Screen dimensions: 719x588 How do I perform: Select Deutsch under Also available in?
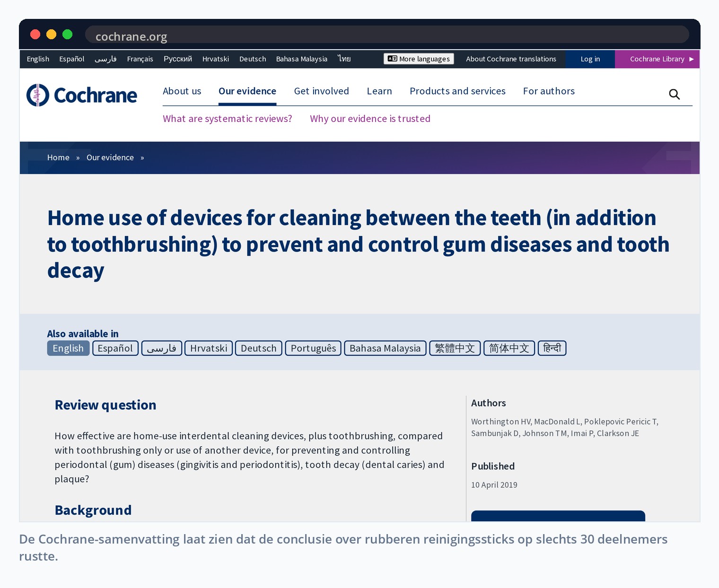point(259,348)
